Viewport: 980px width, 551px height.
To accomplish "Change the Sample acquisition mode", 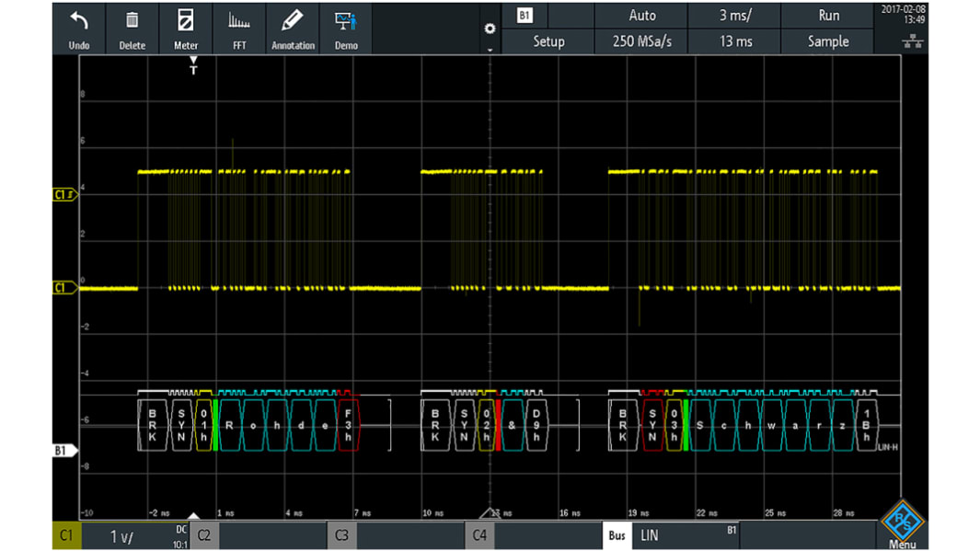I will [x=828, y=41].
